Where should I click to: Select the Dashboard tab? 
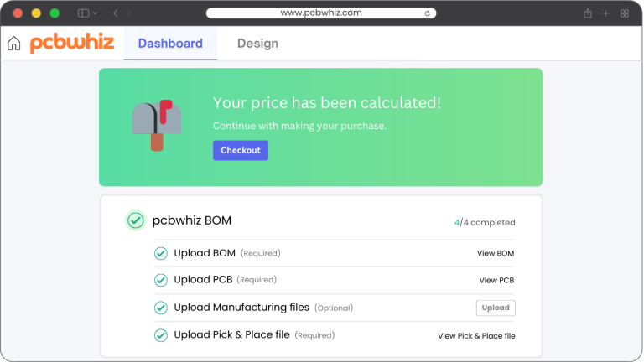click(170, 44)
